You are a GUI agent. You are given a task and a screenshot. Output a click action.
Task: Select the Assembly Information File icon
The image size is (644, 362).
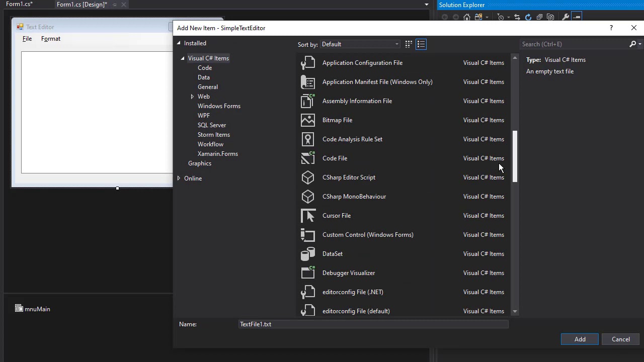(x=307, y=101)
